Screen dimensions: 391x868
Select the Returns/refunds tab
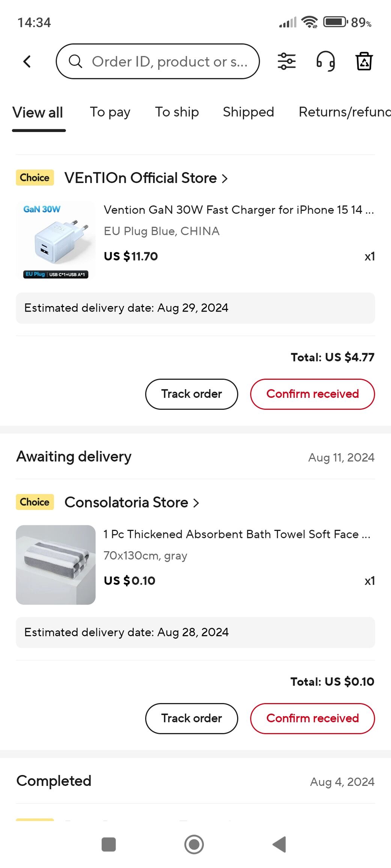(x=344, y=112)
